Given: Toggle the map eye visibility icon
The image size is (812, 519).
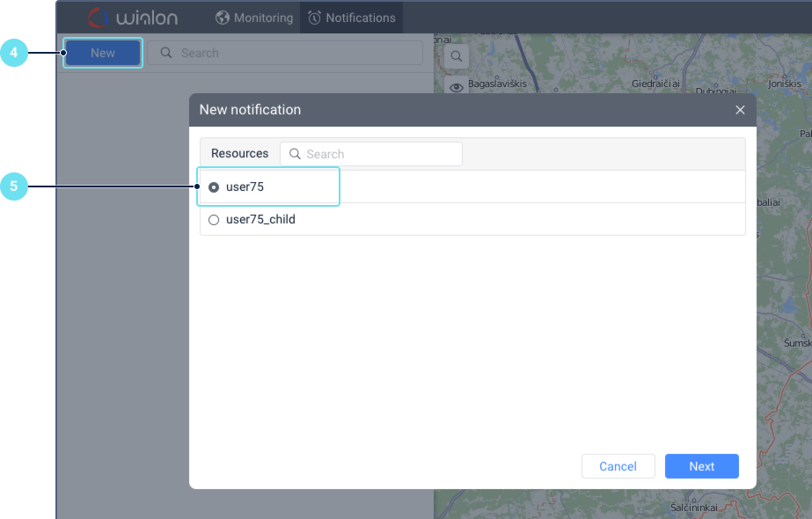Looking at the screenshot, I should 457,87.
